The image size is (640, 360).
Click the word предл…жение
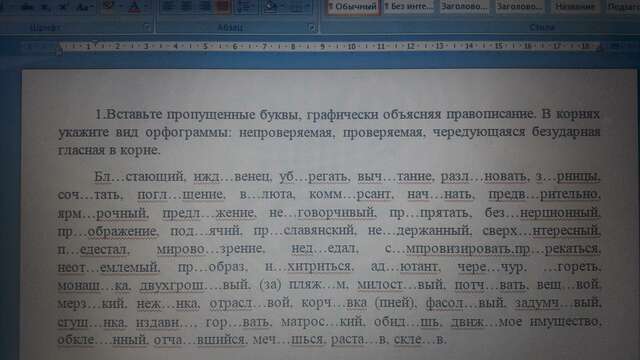click(x=209, y=213)
